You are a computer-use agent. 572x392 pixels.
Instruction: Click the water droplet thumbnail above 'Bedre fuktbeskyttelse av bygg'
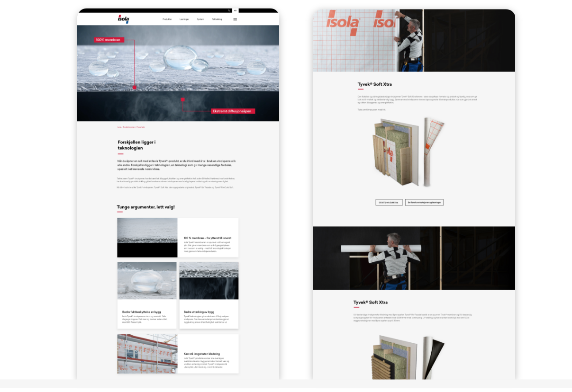147,280
